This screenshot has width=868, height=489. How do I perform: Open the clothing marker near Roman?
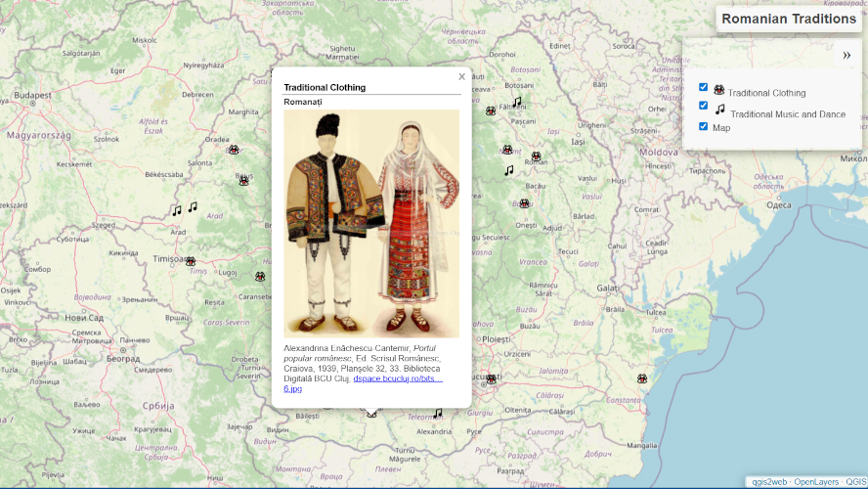coord(536,156)
